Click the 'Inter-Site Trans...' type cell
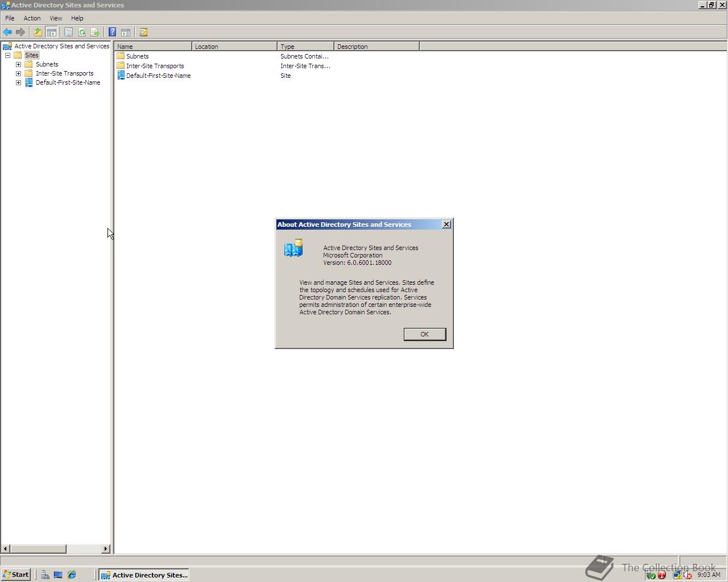Screen dimensions: 728x582 pos(305,66)
